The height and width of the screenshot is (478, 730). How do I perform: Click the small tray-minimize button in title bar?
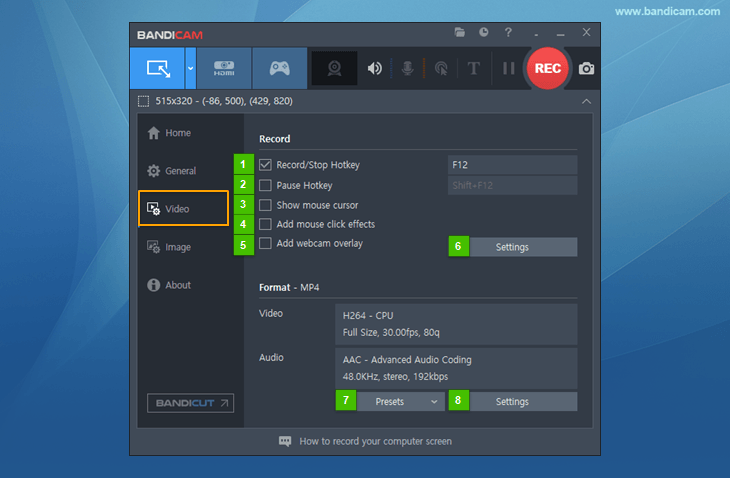(x=536, y=35)
